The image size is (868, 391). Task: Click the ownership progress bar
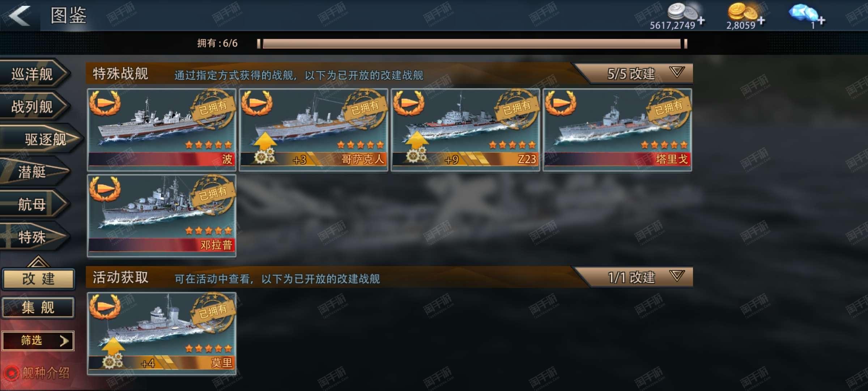click(x=472, y=44)
